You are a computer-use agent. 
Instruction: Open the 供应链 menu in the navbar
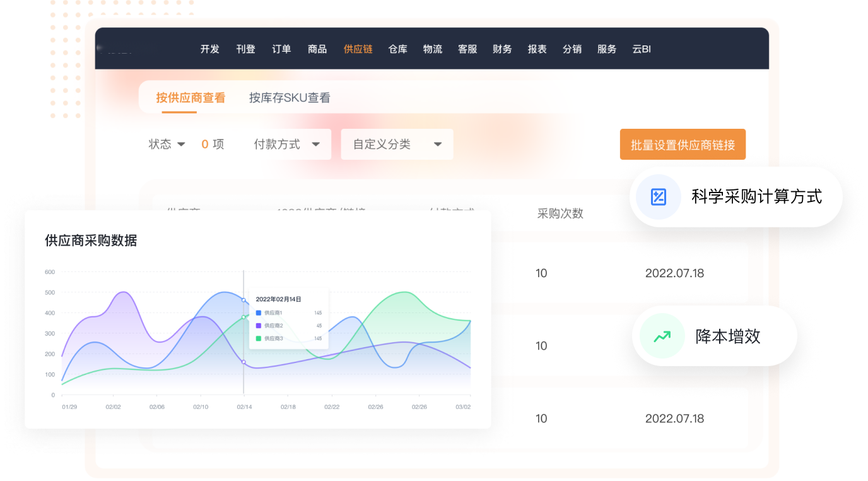click(x=358, y=49)
